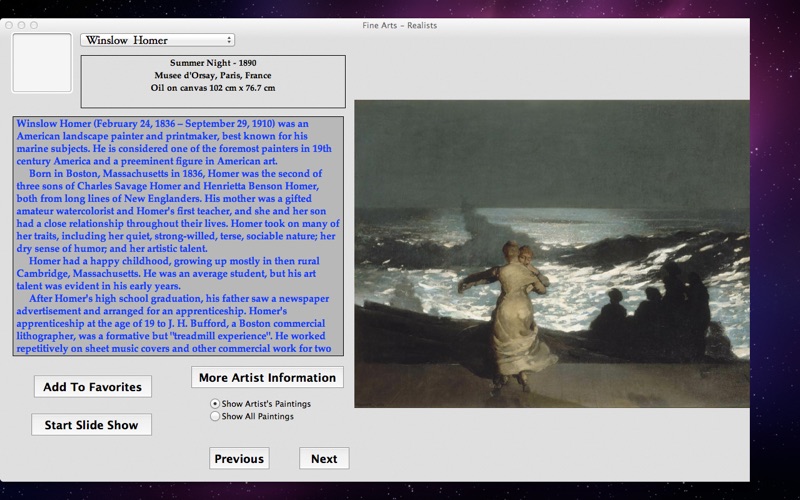Viewport: 800px width, 500px height.
Task: Click the empty artist portrait box
Action: (42, 63)
